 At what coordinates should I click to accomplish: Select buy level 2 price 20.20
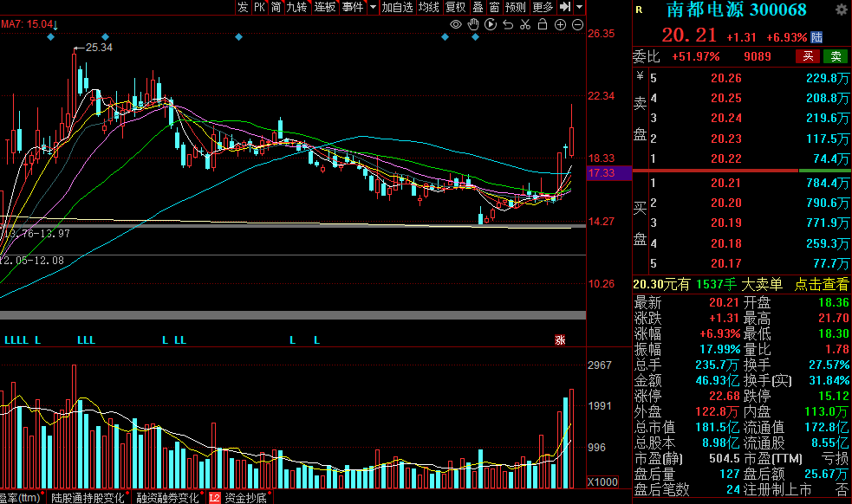(x=726, y=204)
